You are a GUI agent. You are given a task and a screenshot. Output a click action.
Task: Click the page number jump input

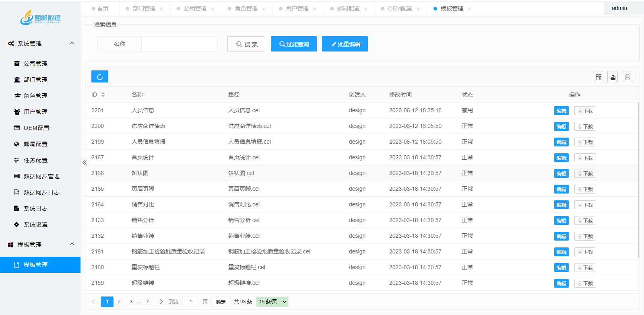(x=191, y=302)
